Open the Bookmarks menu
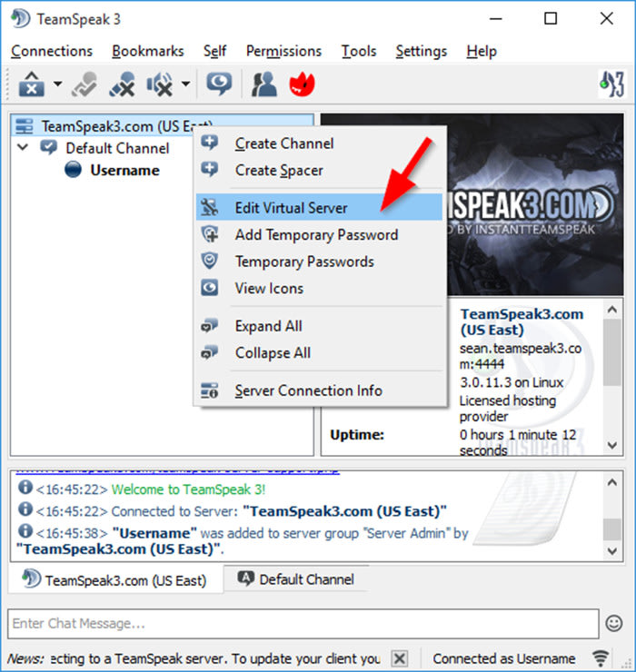Screen dimensions: 636x672 point(148,52)
